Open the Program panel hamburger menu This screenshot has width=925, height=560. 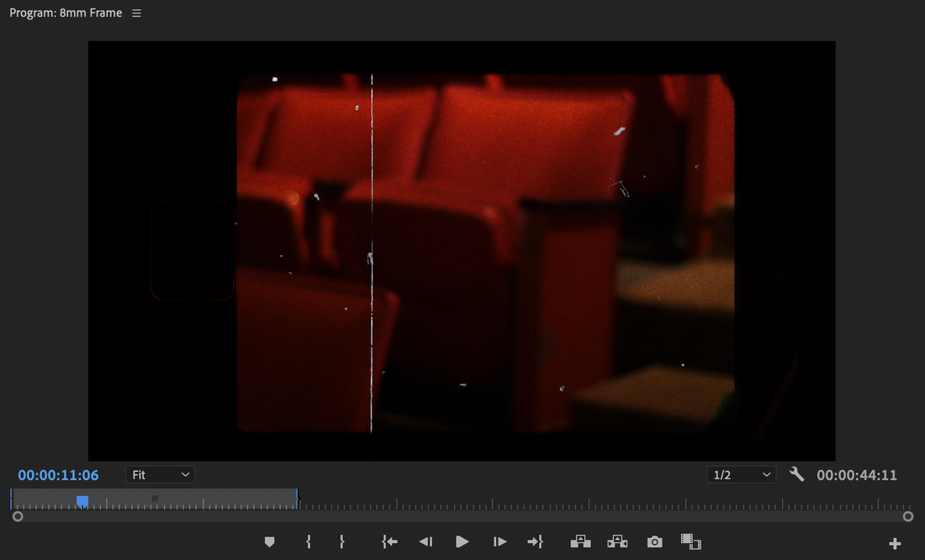pos(137,13)
